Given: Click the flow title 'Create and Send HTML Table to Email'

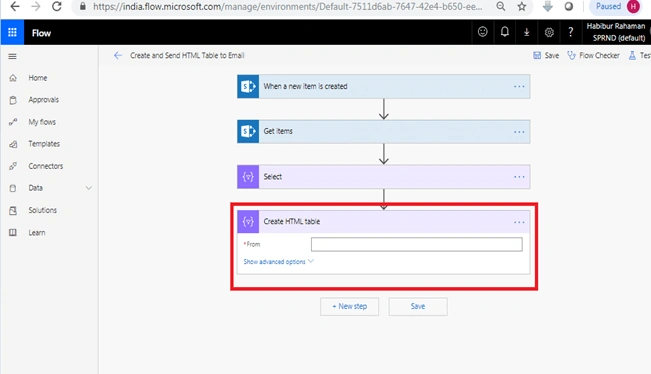Looking at the screenshot, I should (187, 56).
